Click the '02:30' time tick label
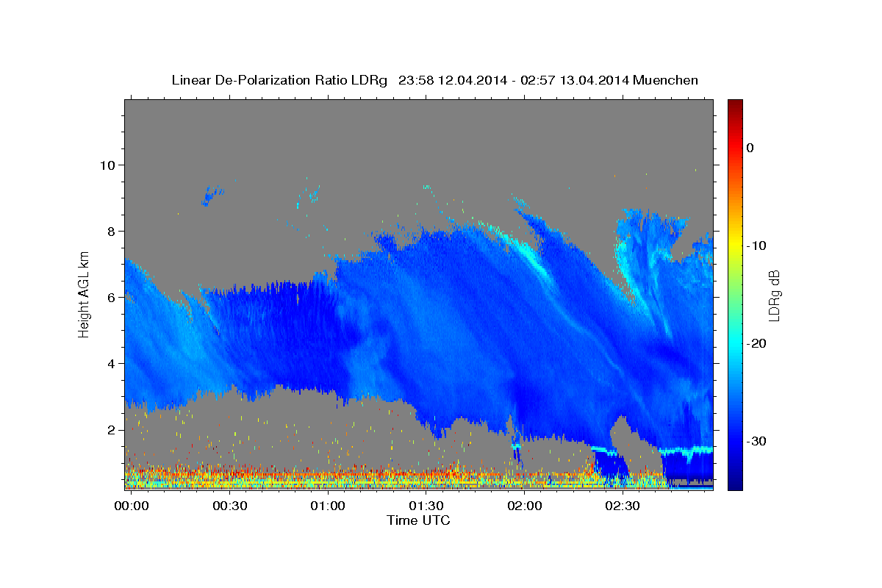882x588 pixels. coord(623,506)
